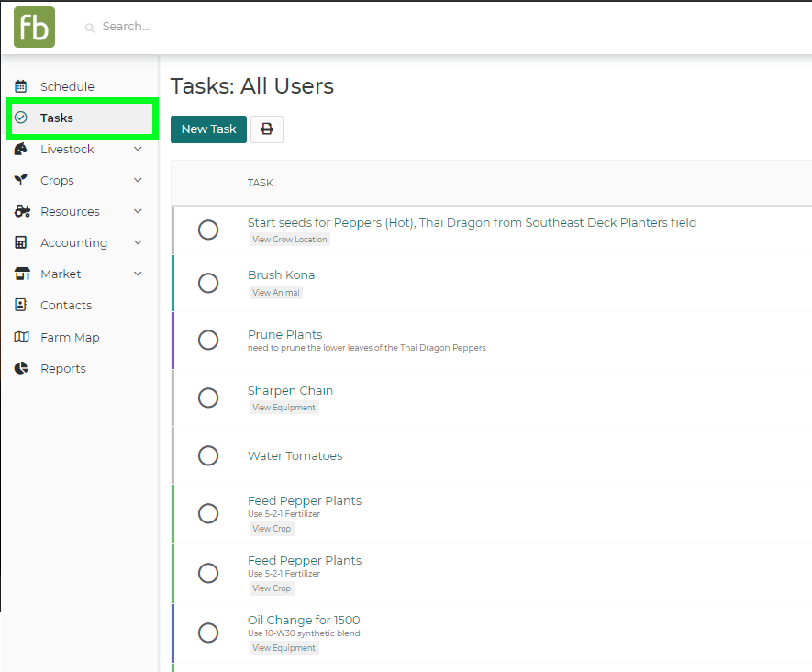This screenshot has height=672, width=812.
Task: Click the Market storefront icon
Action: [x=22, y=274]
